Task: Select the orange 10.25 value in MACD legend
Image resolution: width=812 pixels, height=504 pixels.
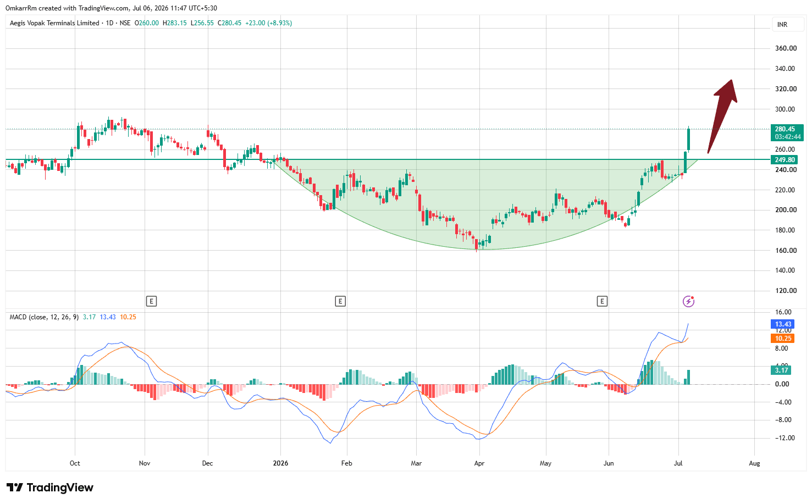Action: pos(128,317)
